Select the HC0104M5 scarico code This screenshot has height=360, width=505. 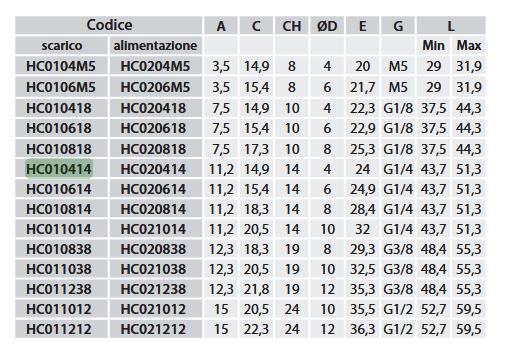point(61,66)
